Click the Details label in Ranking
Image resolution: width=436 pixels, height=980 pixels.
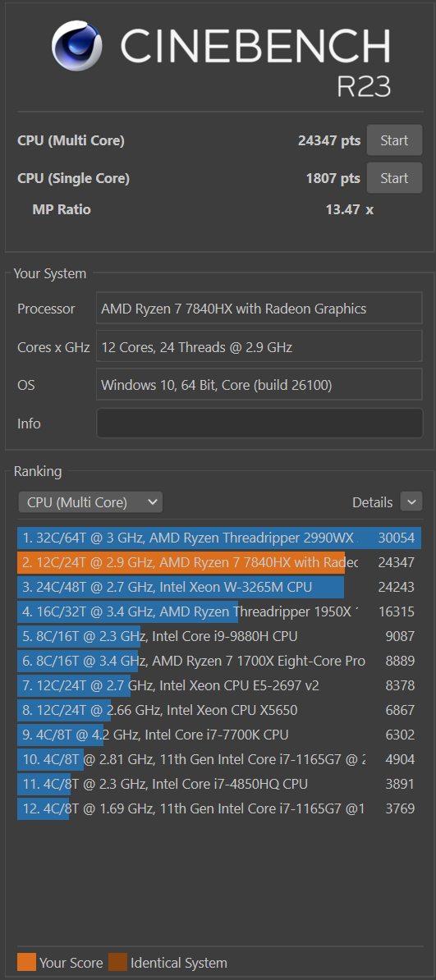372,501
